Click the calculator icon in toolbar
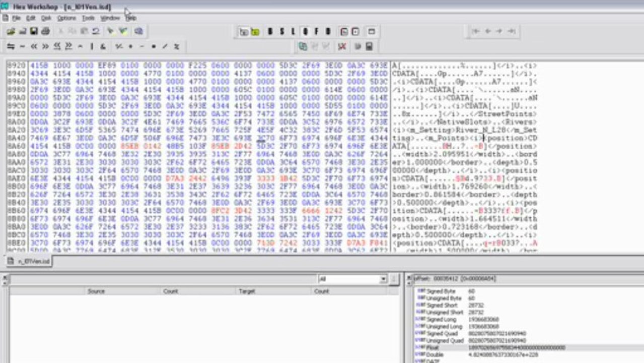Viewport: 644px width, 363px height. point(369,46)
